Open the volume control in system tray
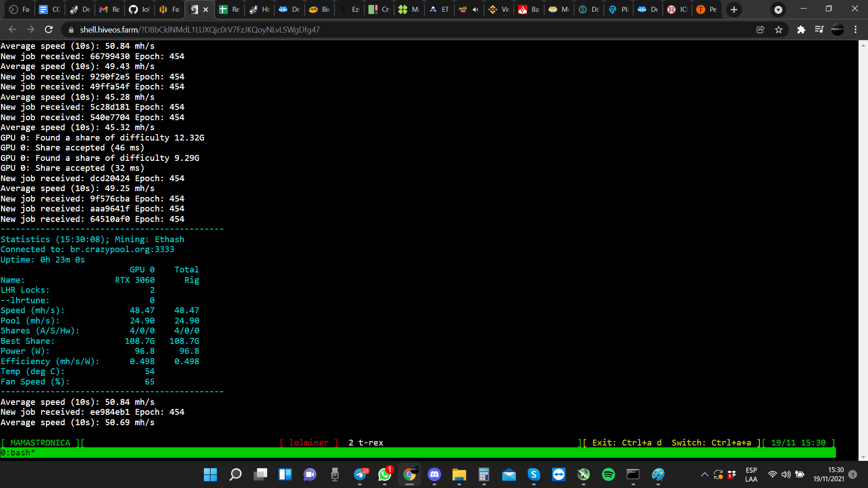This screenshot has width=868, height=488. point(786,474)
